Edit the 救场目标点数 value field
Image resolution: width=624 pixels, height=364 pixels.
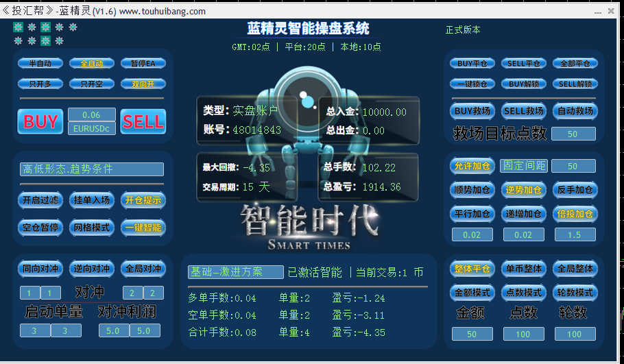[573, 134]
